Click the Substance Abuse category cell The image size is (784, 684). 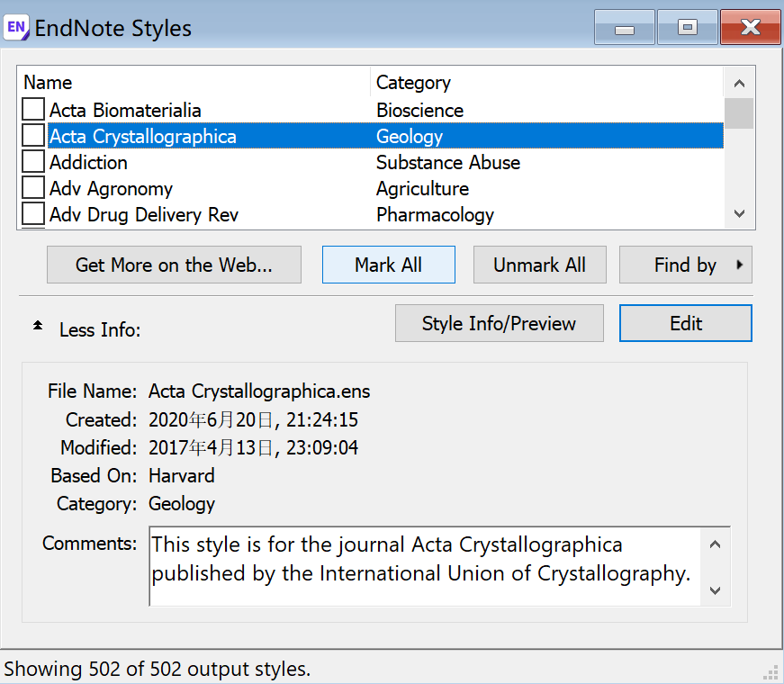click(448, 163)
